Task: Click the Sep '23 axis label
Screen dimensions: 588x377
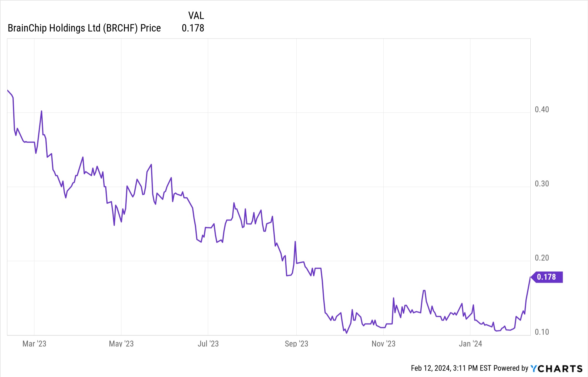Action: click(296, 344)
